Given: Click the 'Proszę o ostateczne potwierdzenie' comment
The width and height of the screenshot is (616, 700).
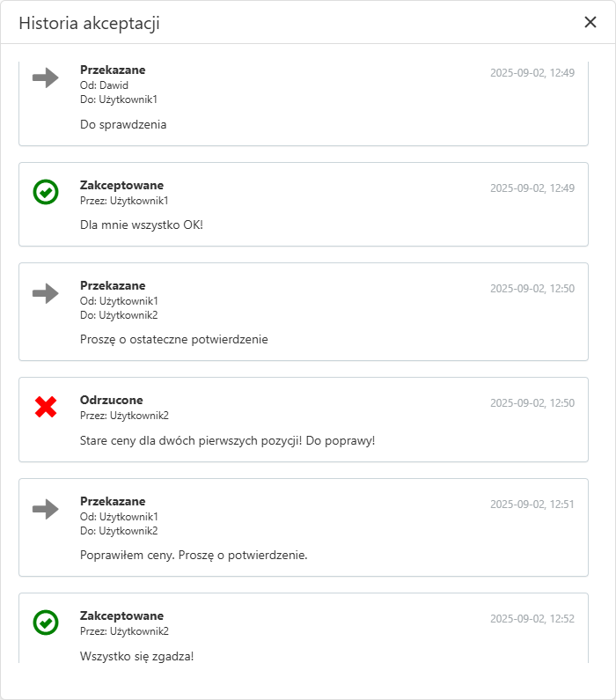Looking at the screenshot, I should [173, 339].
